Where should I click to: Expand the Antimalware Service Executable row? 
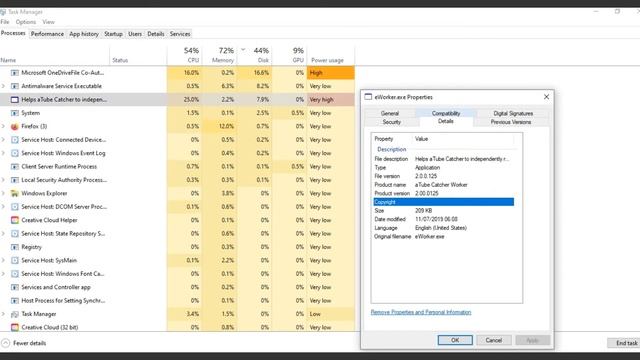coord(3,86)
